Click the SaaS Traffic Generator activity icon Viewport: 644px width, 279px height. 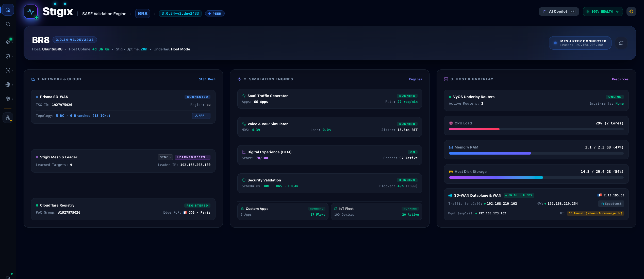(x=244, y=96)
